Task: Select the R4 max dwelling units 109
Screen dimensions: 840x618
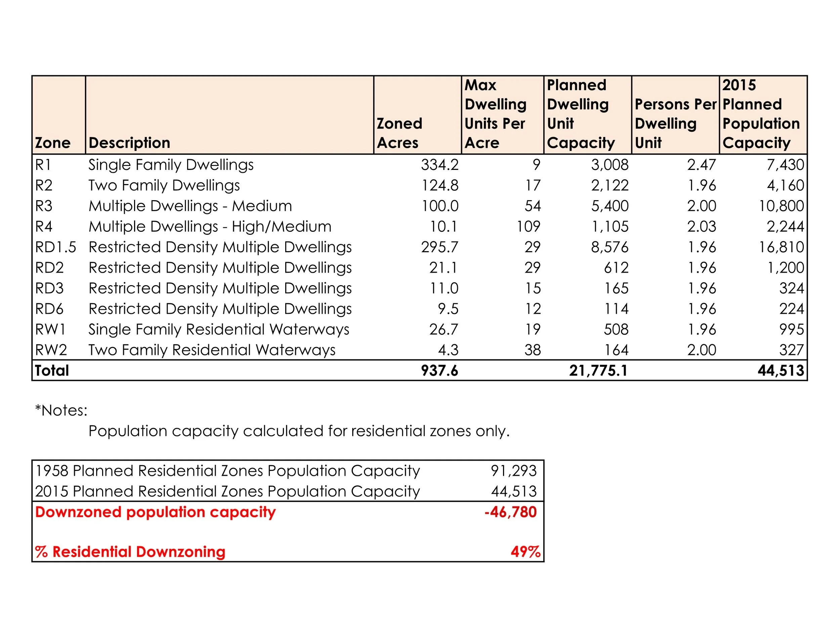Action: point(528,226)
